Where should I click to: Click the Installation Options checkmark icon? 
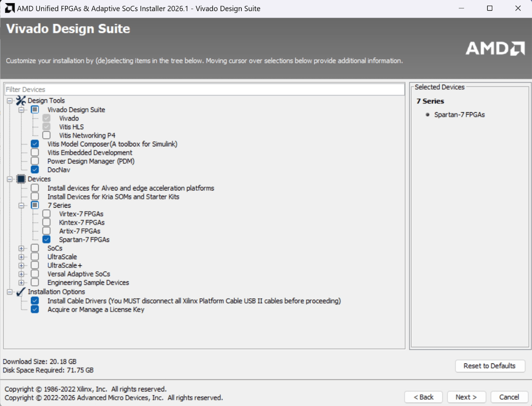point(21,292)
